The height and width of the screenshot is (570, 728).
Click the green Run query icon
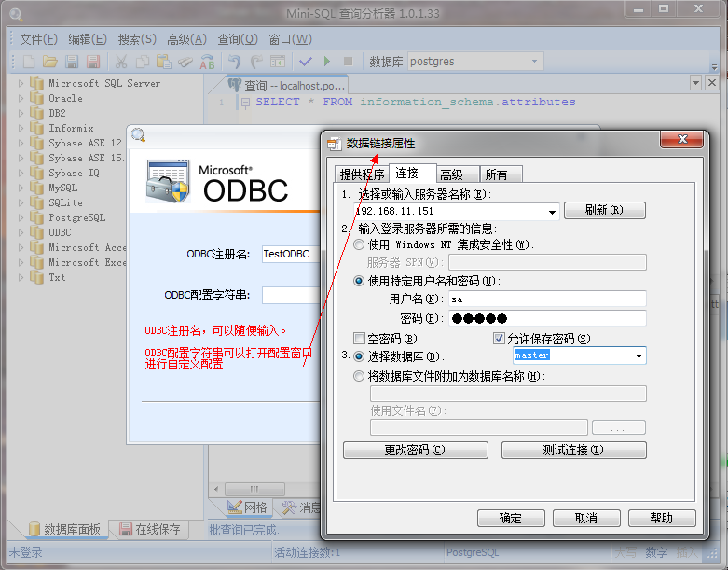[327, 61]
